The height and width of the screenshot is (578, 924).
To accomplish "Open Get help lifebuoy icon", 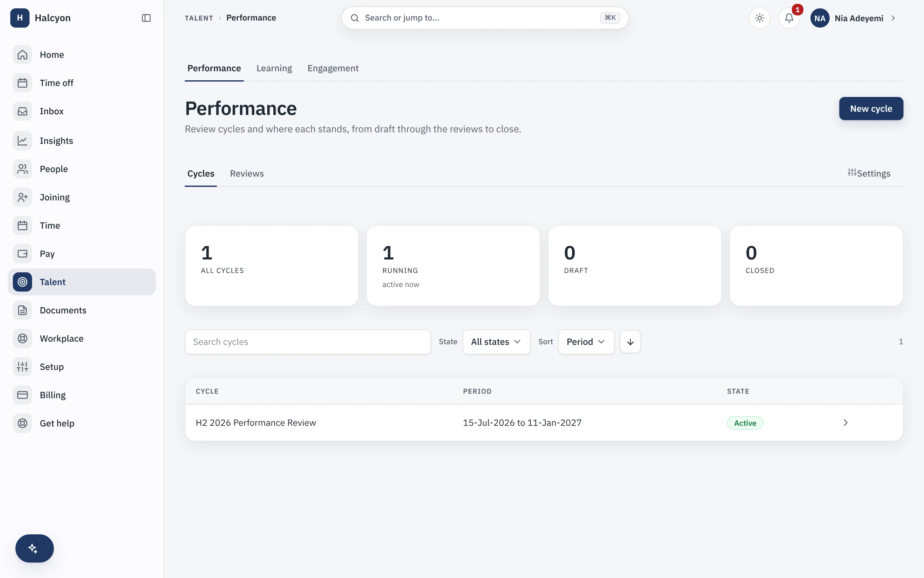I will point(22,424).
